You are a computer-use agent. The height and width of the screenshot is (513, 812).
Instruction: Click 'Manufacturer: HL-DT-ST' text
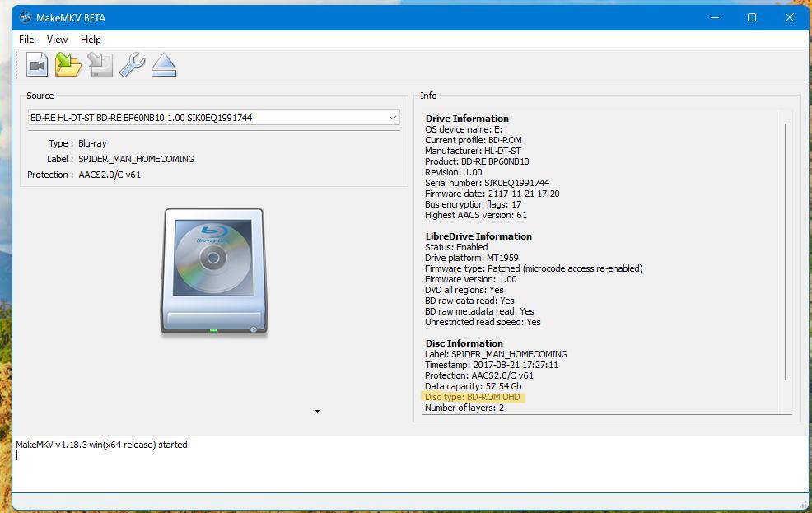coord(473,151)
